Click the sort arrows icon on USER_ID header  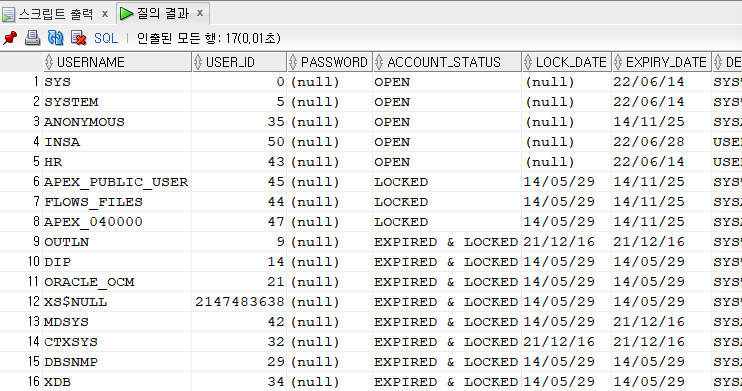click(x=198, y=62)
